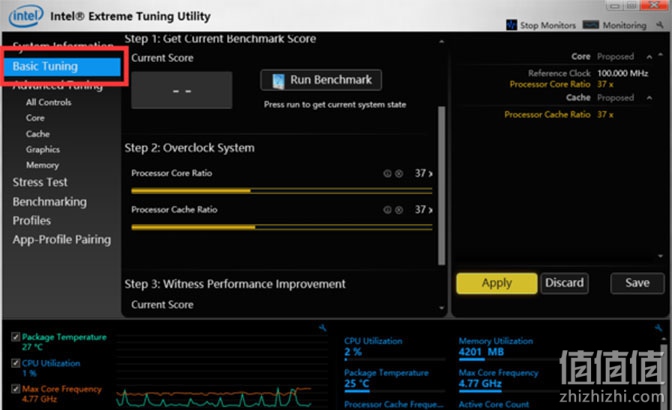This screenshot has width=672, height=410.
Task: Click the scroll-down arrow of the proposed settings panel
Action: point(660,256)
